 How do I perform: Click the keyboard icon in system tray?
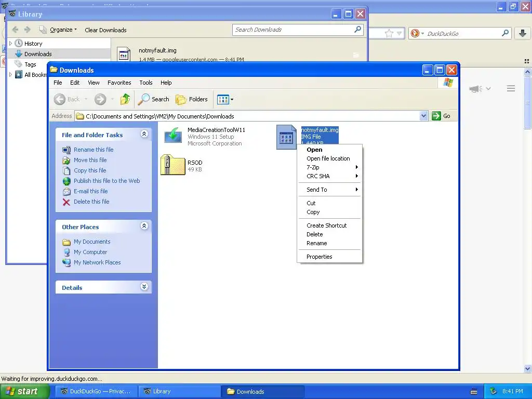(x=474, y=392)
